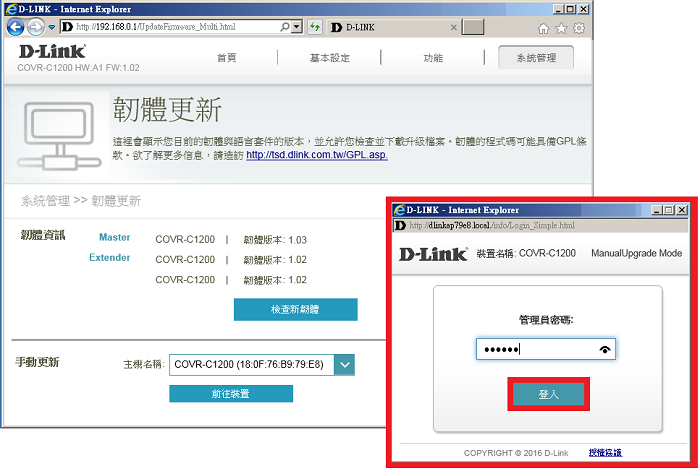Click the 前往裝置 button
Viewport: 700px width, 471px height.
coord(231,393)
